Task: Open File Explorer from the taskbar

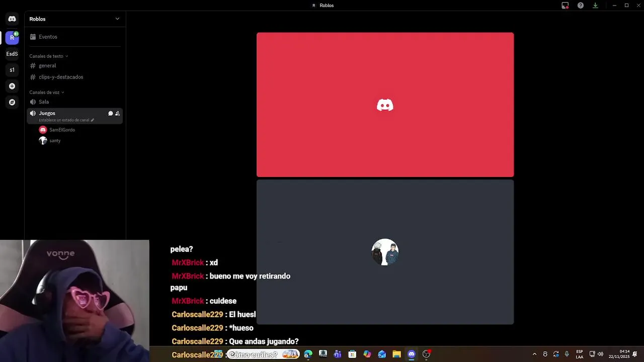Action: click(x=396, y=354)
